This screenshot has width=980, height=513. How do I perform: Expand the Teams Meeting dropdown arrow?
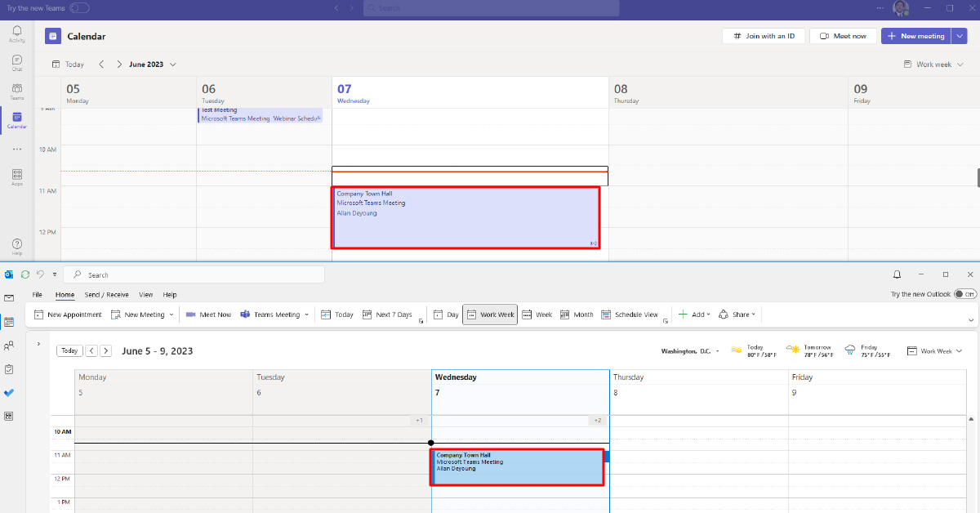pos(307,314)
